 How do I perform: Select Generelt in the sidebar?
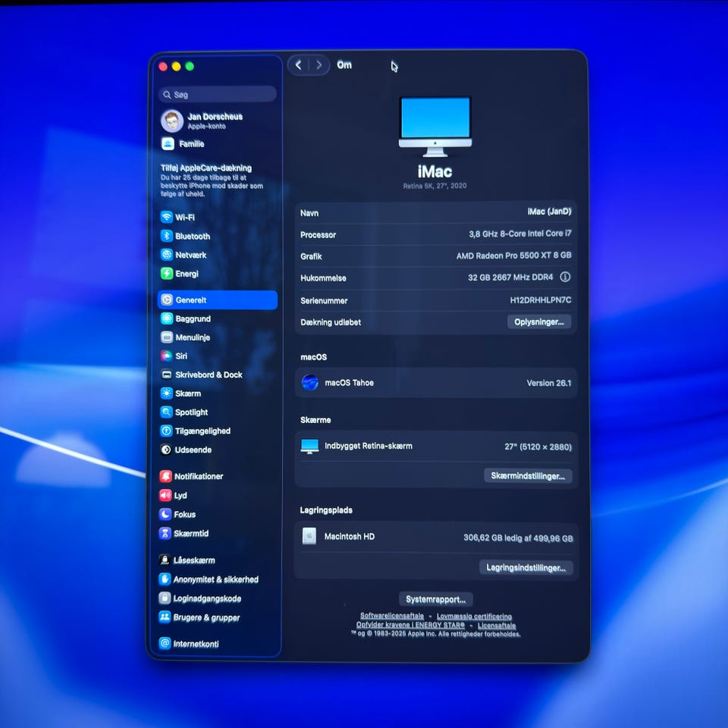pos(218,300)
